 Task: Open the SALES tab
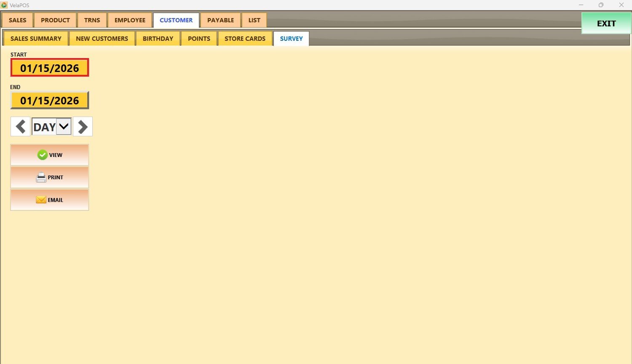(18, 20)
